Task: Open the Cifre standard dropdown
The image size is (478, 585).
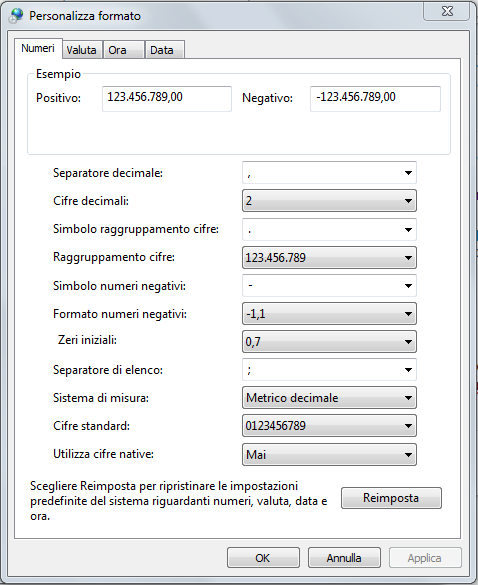Action: pyautogui.click(x=329, y=426)
